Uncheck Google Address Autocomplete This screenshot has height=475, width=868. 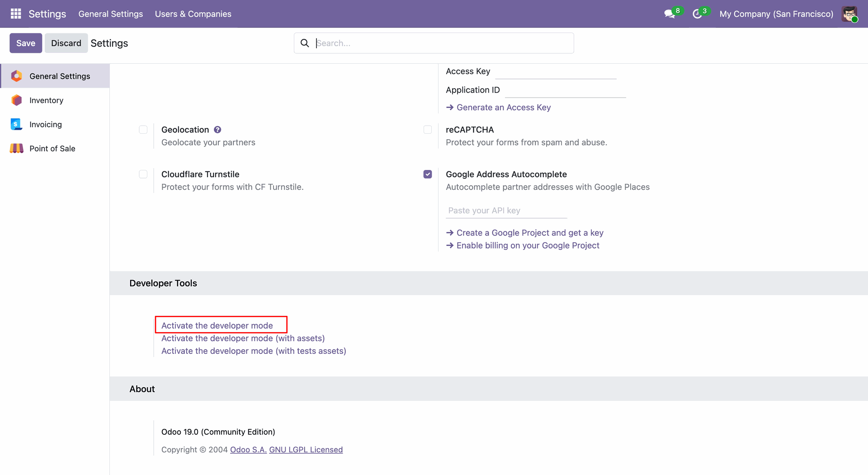coord(428,174)
